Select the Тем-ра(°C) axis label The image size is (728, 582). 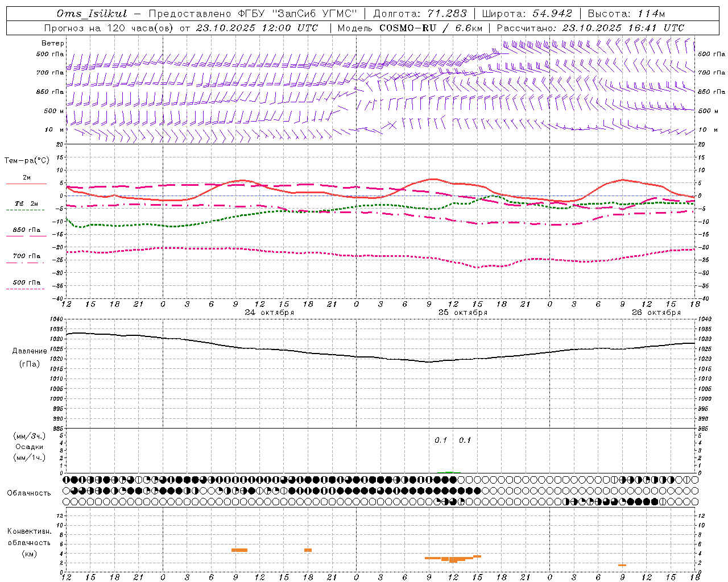point(27,161)
